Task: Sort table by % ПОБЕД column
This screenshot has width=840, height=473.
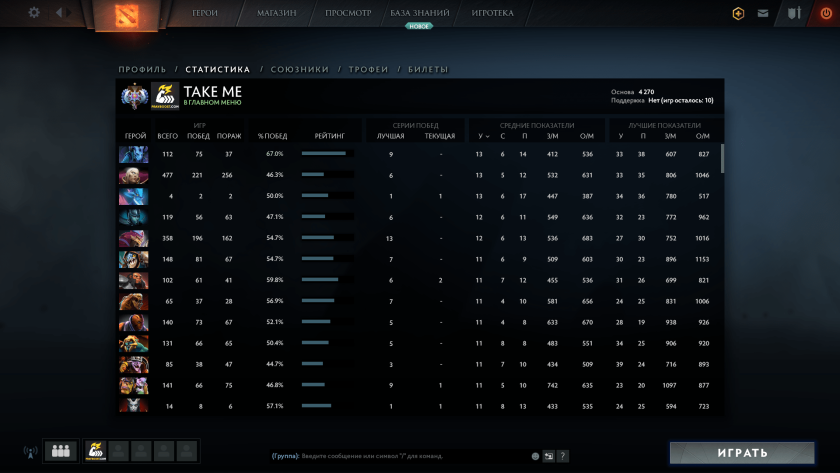Action: tap(272, 136)
